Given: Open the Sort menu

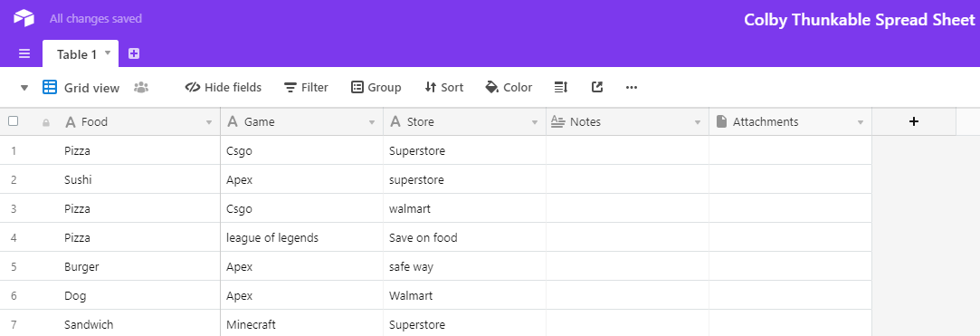Looking at the screenshot, I should click(443, 87).
